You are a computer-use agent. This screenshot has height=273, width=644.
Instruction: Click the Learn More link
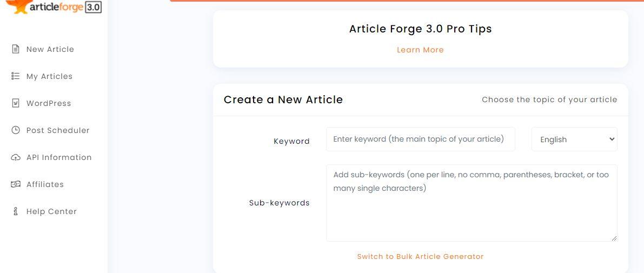click(420, 50)
